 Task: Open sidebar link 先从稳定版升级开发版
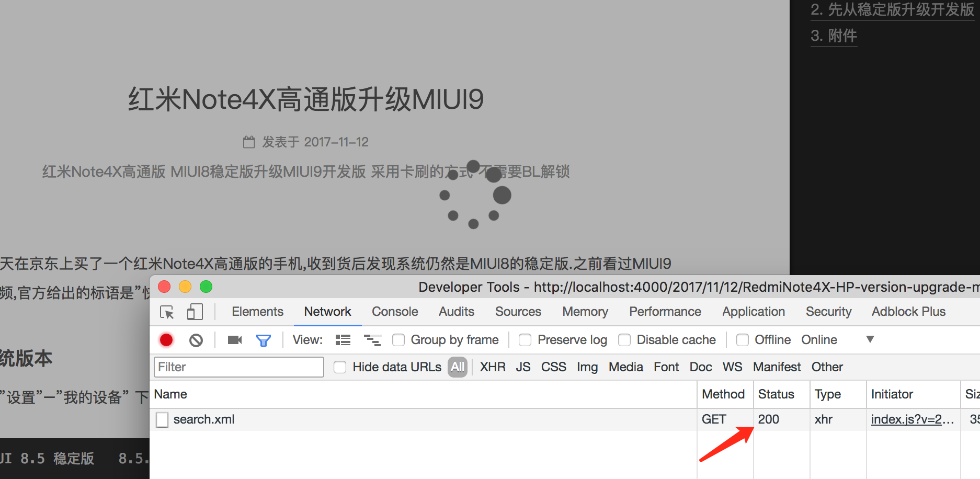coord(892,10)
